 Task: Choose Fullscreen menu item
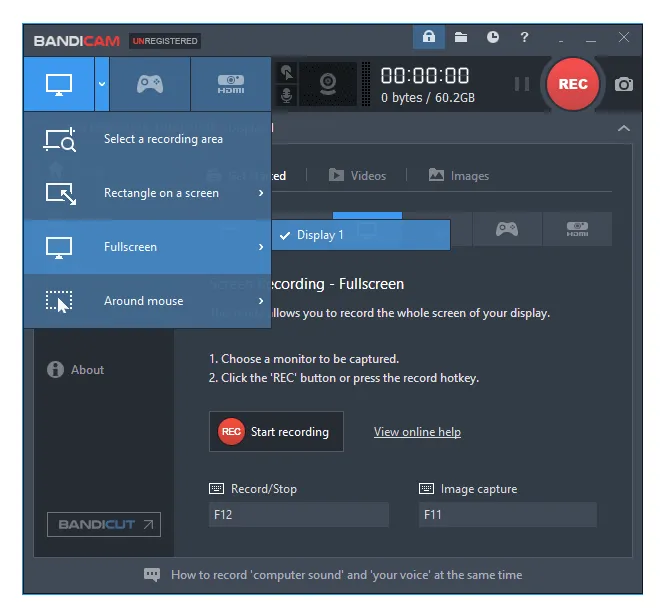click(148, 247)
